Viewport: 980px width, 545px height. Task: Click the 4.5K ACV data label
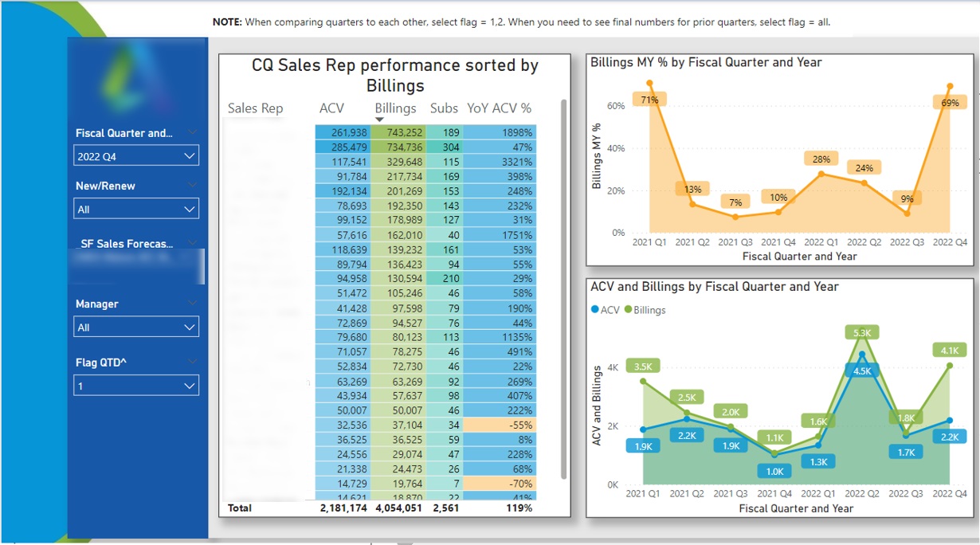tap(862, 371)
